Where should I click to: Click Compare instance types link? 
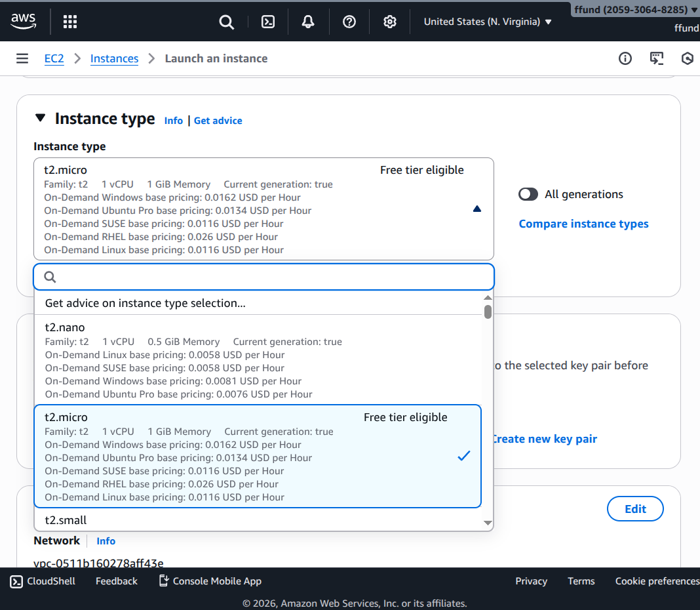point(583,224)
